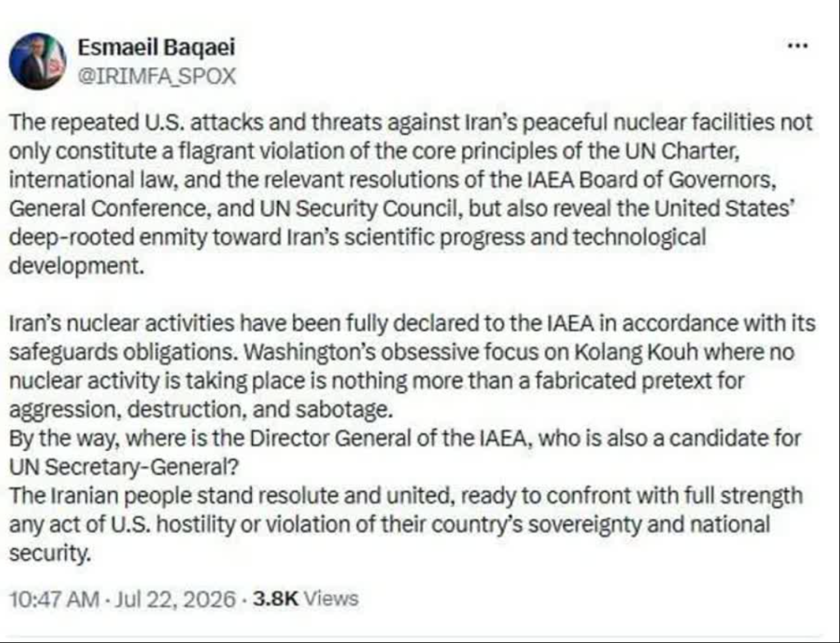Click the sentence starting 'By the way, where'

click(405, 453)
